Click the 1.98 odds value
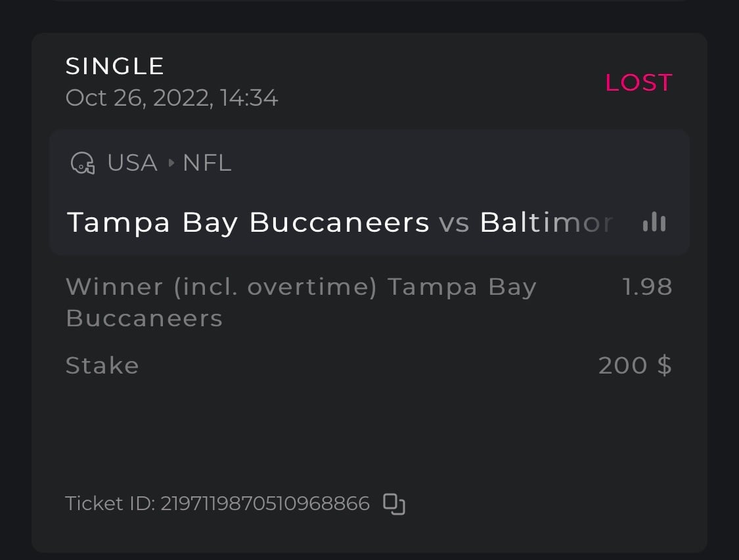The image size is (739, 560). [x=647, y=287]
